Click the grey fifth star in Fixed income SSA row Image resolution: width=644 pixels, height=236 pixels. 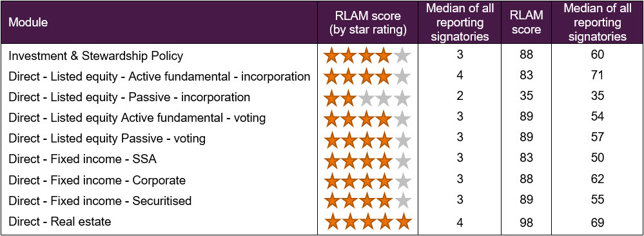point(404,160)
